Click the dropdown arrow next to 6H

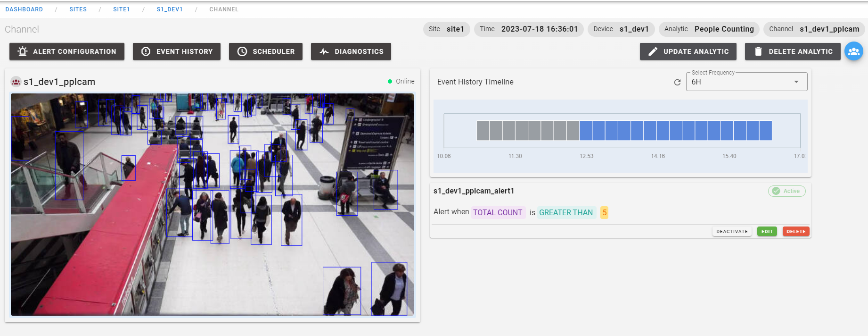[796, 82]
